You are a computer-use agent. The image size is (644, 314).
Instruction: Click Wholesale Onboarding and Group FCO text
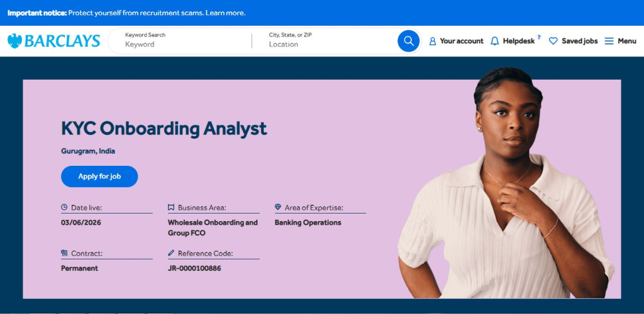(213, 228)
